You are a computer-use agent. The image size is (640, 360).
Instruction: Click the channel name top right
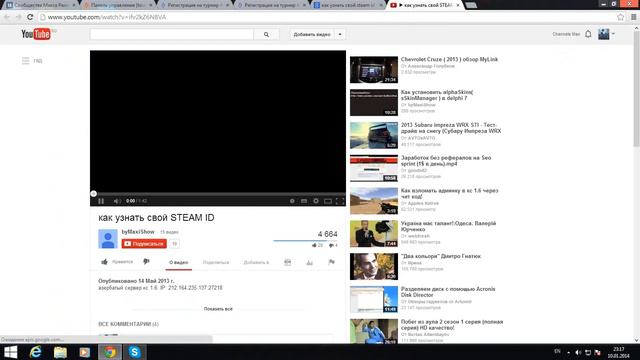click(x=566, y=34)
